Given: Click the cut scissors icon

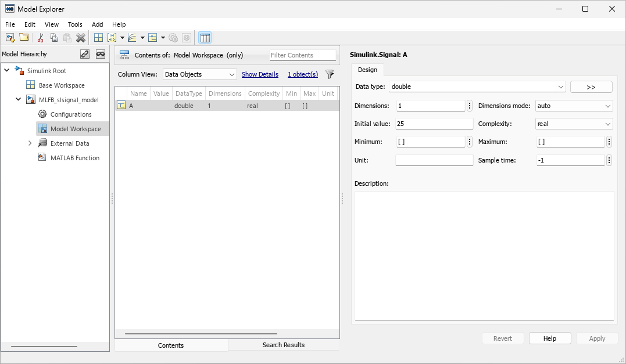Looking at the screenshot, I should [x=40, y=38].
